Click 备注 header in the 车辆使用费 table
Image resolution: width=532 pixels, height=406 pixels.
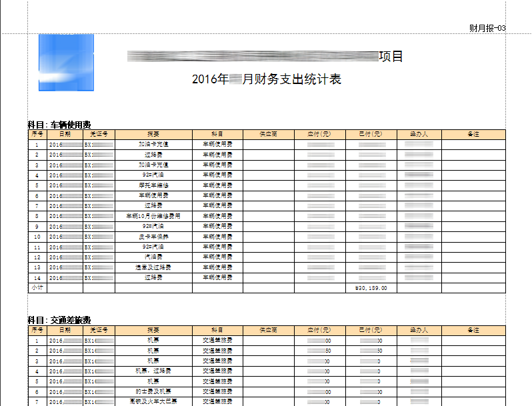[473, 134]
